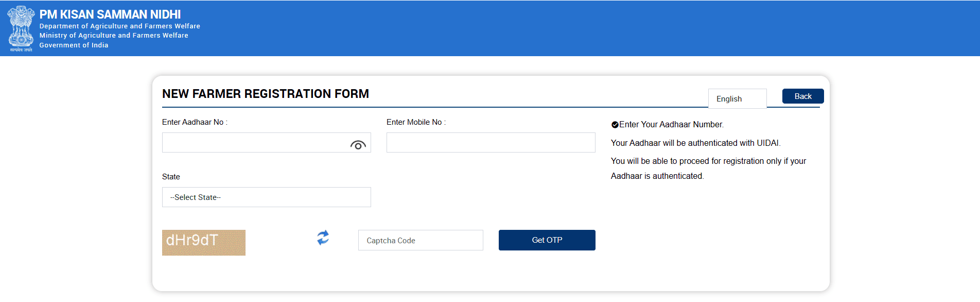This screenshot has height=302, width=980.
Task: Click the Get OTP button
Action: point(547,240)
